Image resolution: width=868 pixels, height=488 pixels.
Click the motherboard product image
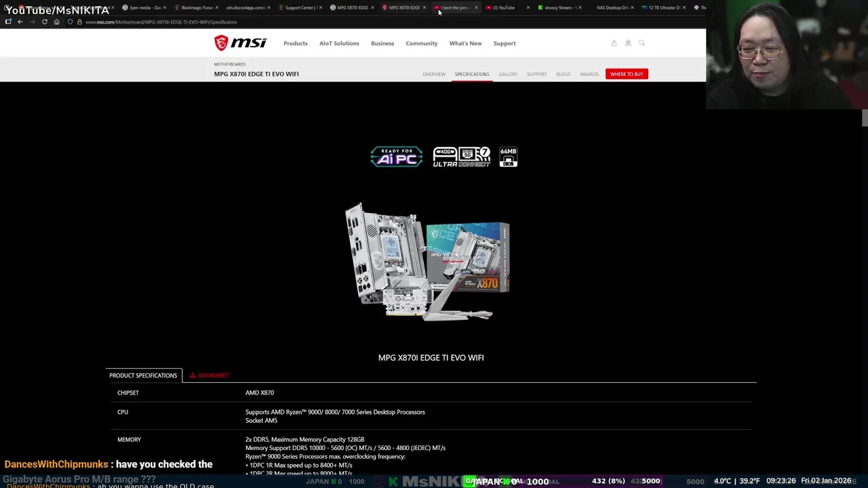[427, 262]
